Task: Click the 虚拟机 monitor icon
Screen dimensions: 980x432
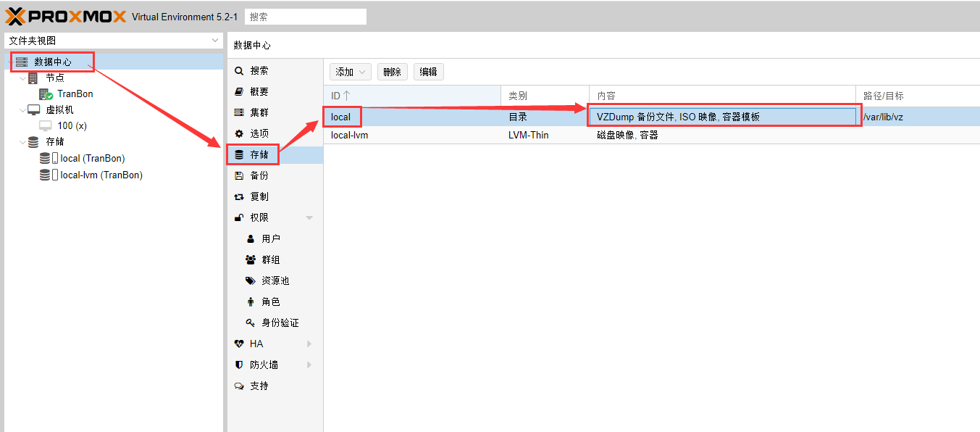Action: pos(33,110)
